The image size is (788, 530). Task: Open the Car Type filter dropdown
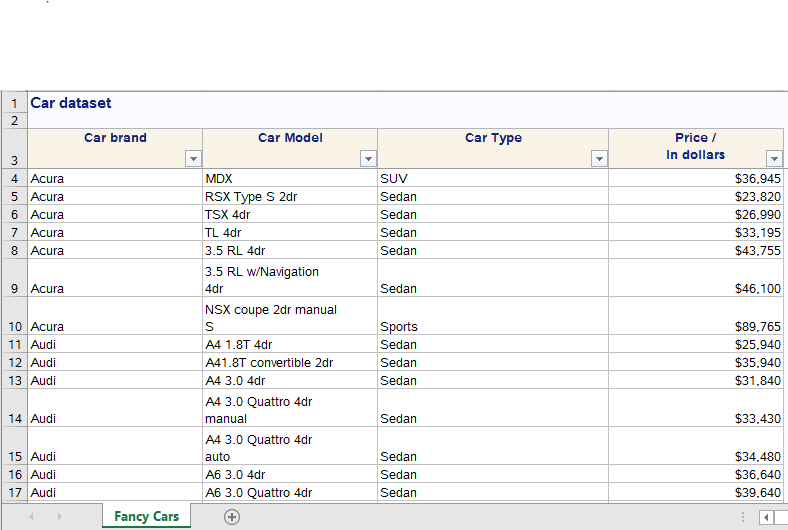[599, 159]
